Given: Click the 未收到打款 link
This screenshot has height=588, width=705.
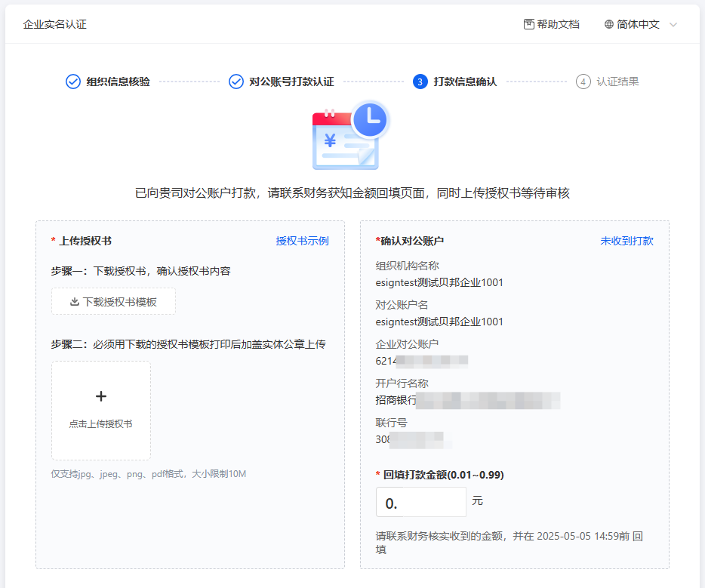Looking at the screenshot, I should 626,241.
